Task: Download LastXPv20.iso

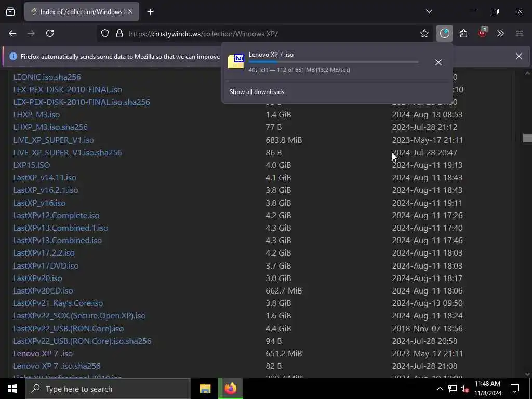Action: [x=37, y=278]
